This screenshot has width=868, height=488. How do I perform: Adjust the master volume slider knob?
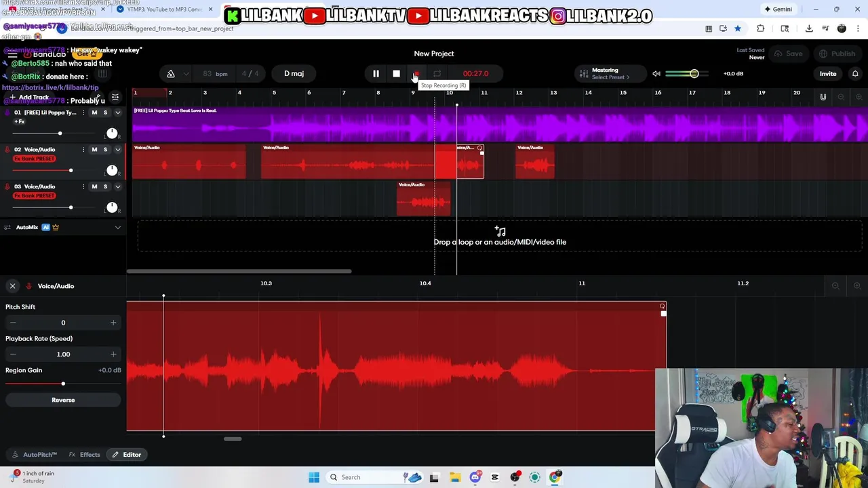[x=694, y=74]
